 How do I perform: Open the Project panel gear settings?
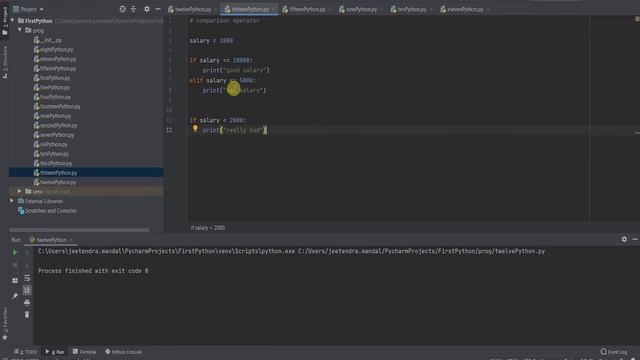pos(147,9)
